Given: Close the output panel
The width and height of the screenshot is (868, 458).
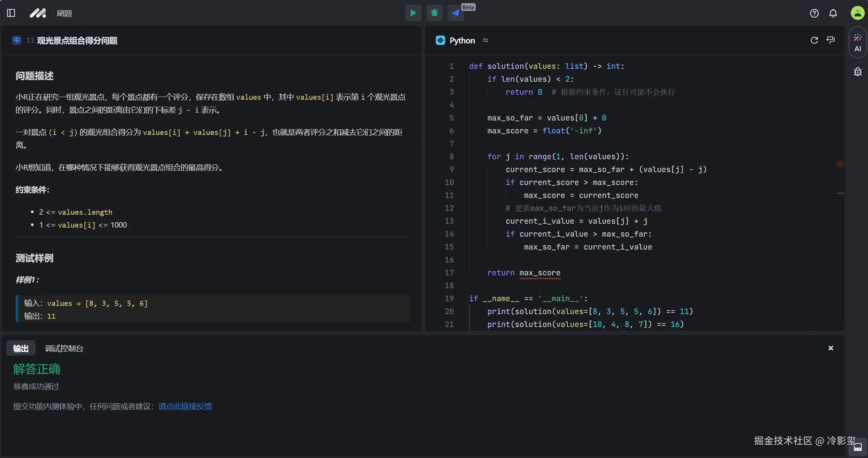Looking at the screenshot, I should click(x=831, y=348).
